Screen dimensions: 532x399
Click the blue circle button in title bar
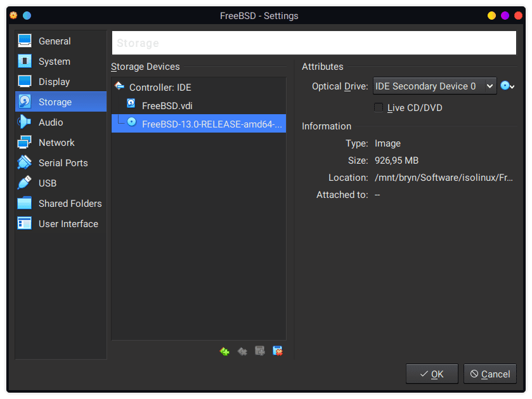pos(27,16)
